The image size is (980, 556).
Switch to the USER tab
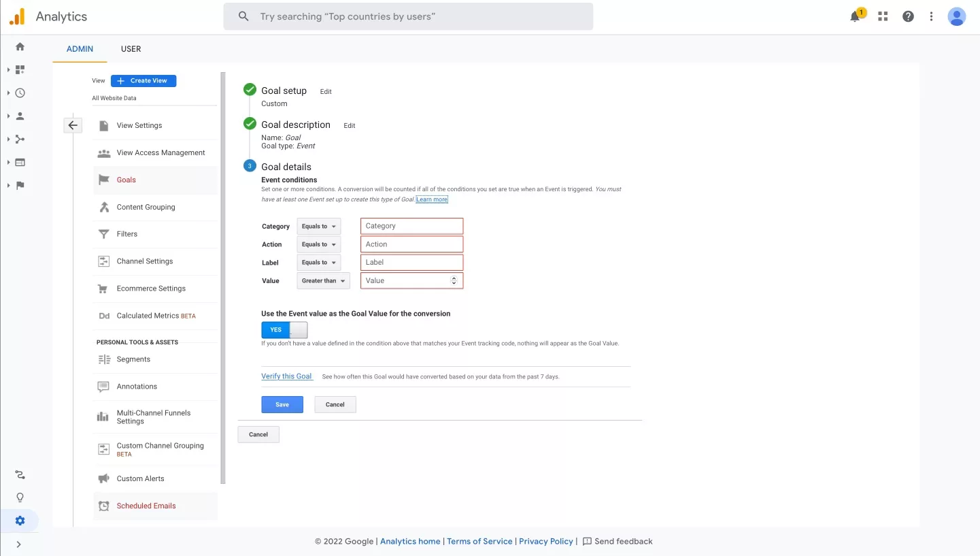click(x=131, y=49)
